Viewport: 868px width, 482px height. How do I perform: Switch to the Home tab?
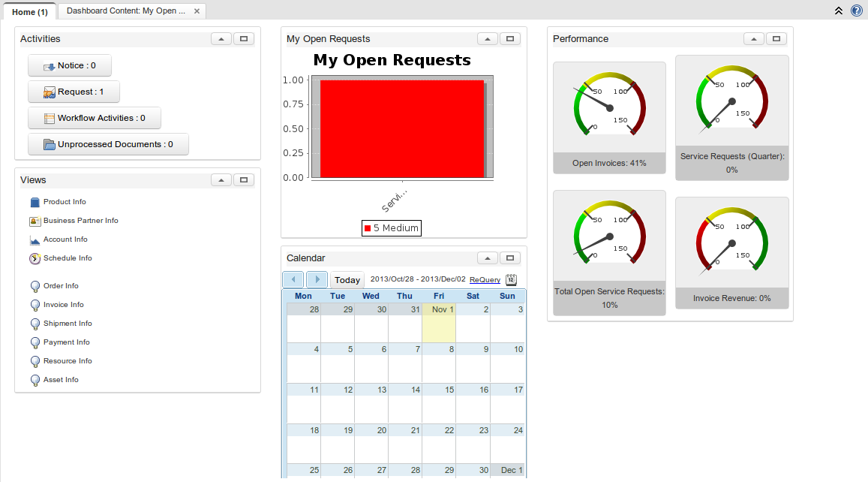click(30, 11)
